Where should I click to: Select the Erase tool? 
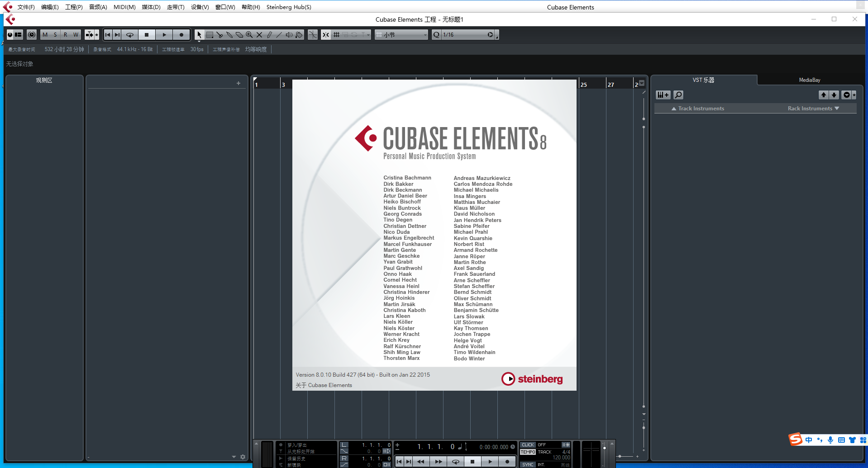pyautogui.click(x=239, y=35)
